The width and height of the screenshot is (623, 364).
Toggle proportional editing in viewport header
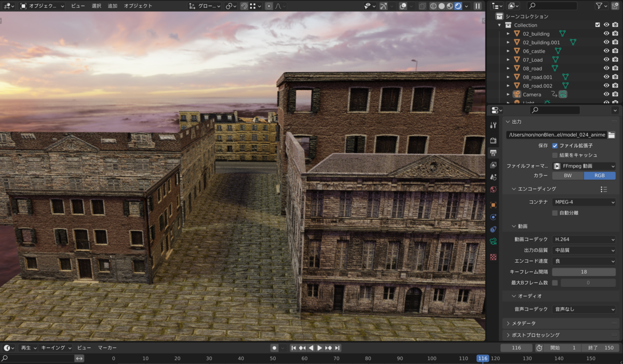click(x=268, y=6)
